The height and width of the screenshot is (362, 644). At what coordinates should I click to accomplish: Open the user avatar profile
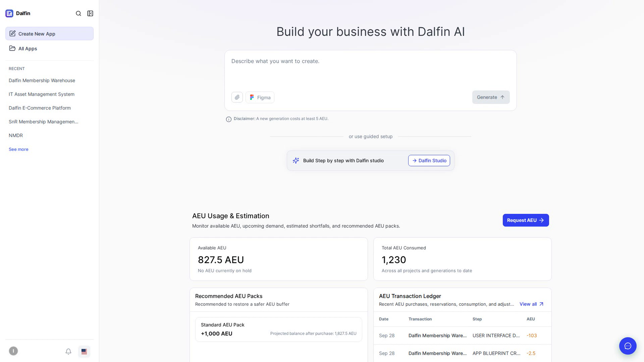click(13, 351)
